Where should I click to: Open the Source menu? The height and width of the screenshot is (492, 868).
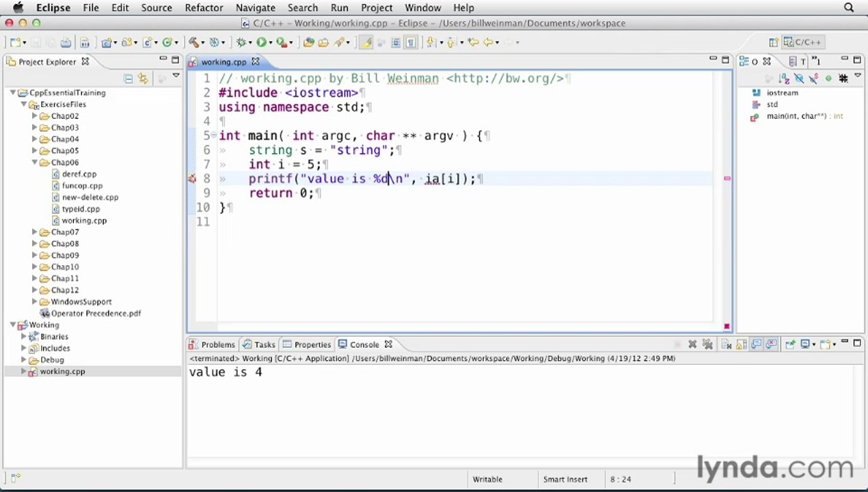pyautogui.click(x=157, y=8)
